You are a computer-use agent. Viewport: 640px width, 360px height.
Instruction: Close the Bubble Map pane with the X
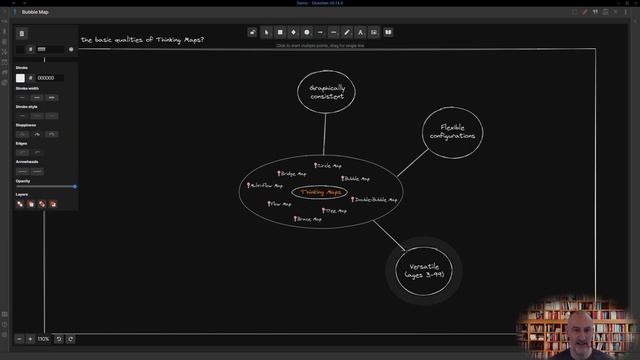click(x=616, y=12)
